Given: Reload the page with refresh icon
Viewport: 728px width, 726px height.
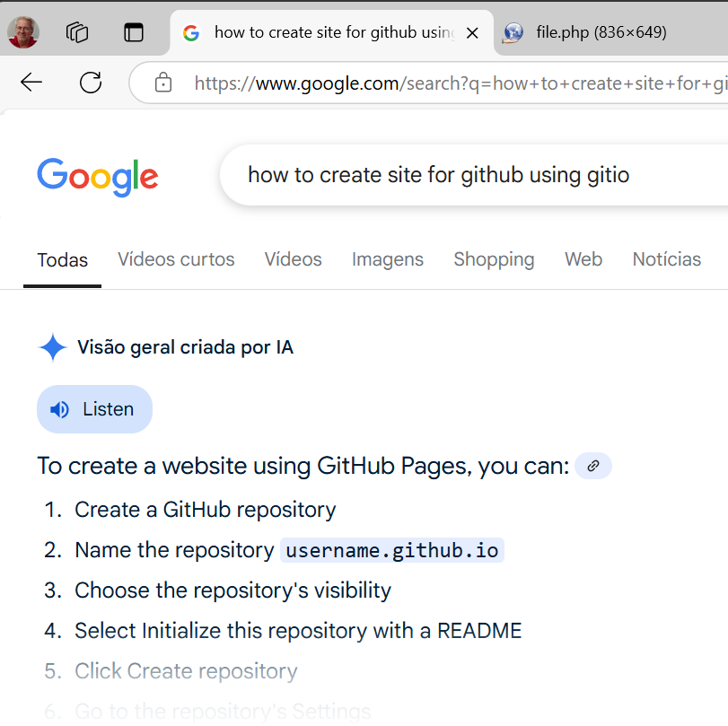Looking at the screenshot, I should [x=91, y=83].
